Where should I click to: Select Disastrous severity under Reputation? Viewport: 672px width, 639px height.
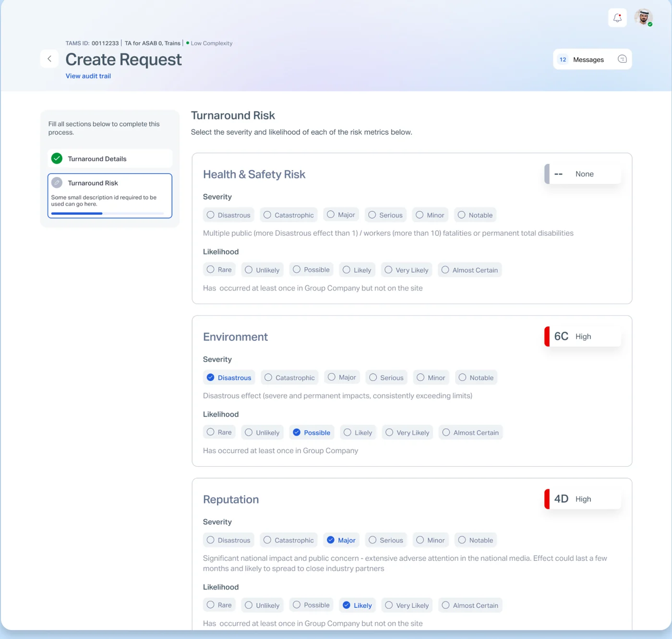point(228,540)
